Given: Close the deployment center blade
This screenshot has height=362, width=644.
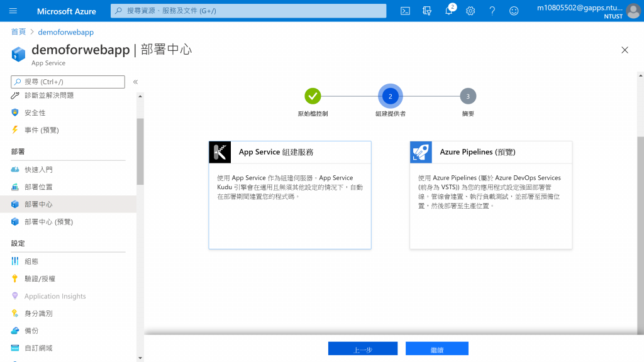Looking at the screenshot, I should (x=625, y=50).
